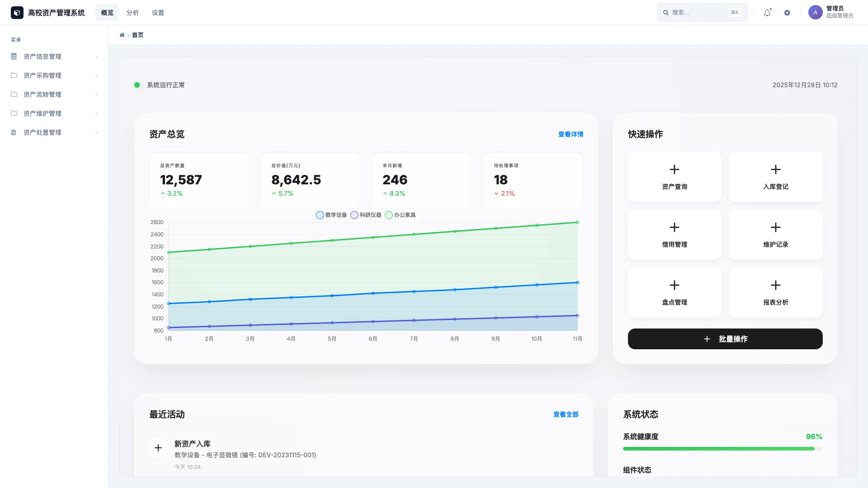The image size is (868, 488).
Task: Click the home breadcrumb icon
Action: click(x=122, y=35)
